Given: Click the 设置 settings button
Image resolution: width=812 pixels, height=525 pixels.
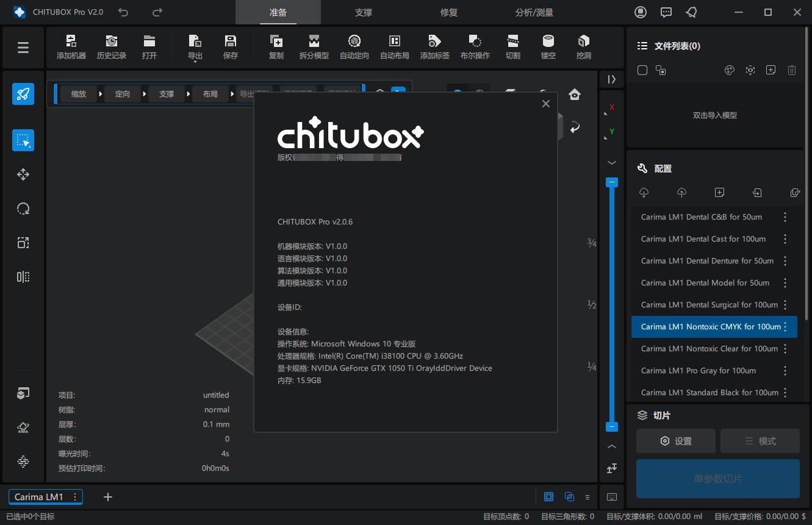Looking at the screenshot, I should click(676, 441).
